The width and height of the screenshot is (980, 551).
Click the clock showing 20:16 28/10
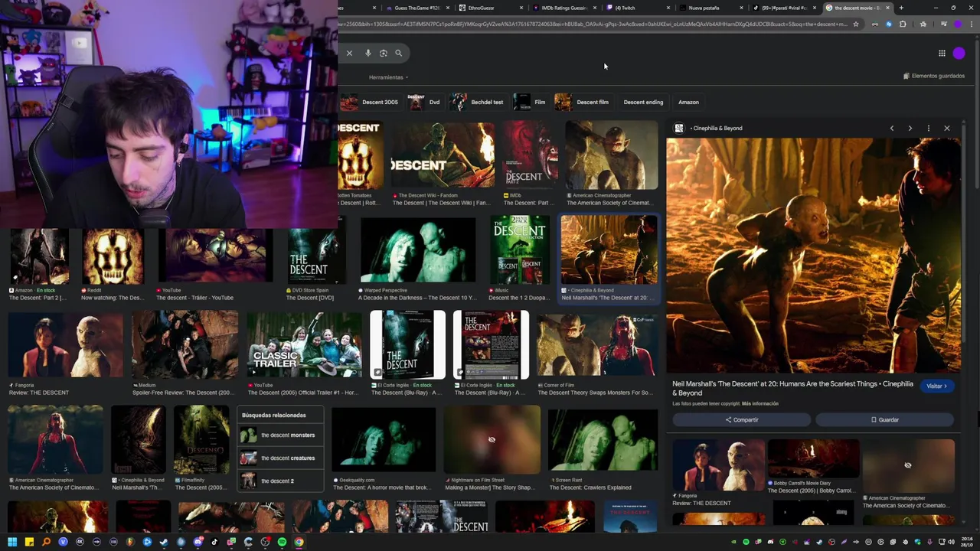tap(965, 542)
